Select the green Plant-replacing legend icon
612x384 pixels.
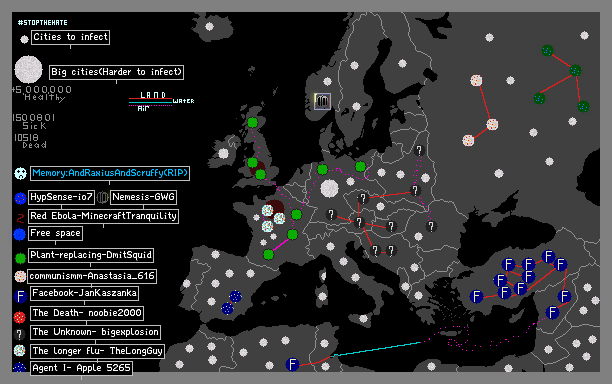[20, 258]
